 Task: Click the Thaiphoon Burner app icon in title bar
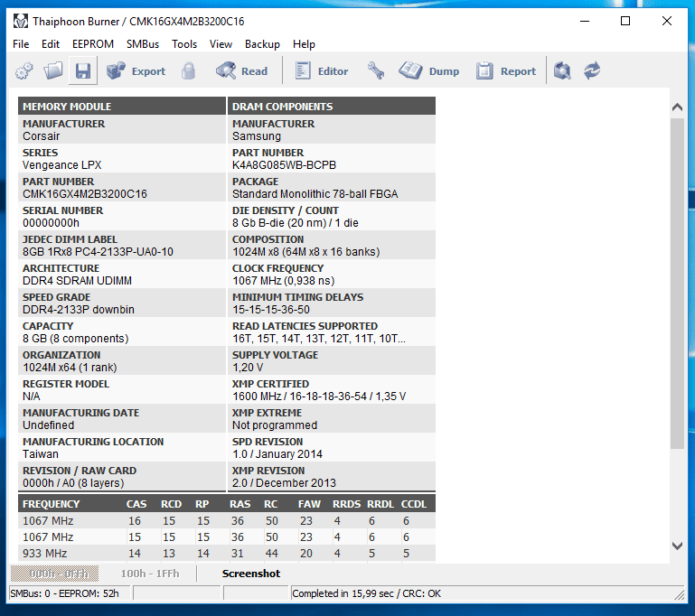pyautogui.click(x=21, y=22)
